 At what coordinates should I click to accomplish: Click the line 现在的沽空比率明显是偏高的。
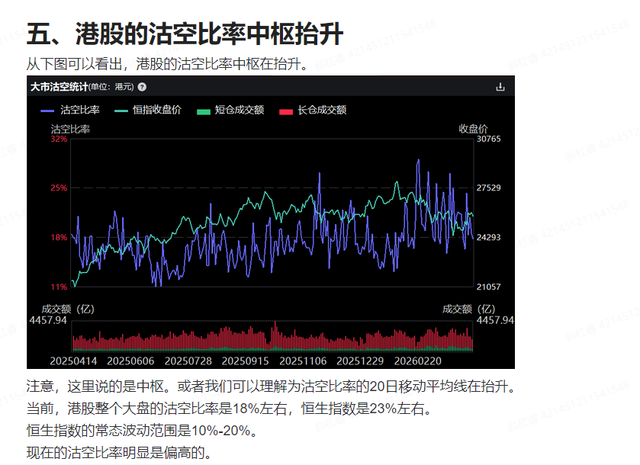[x=119, y=452]
